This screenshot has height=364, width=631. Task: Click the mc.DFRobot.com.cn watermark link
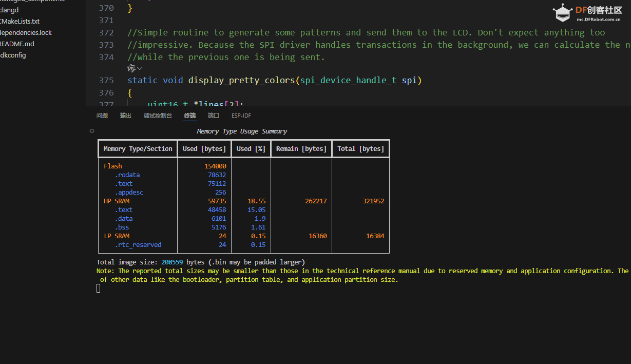[599, 20]
